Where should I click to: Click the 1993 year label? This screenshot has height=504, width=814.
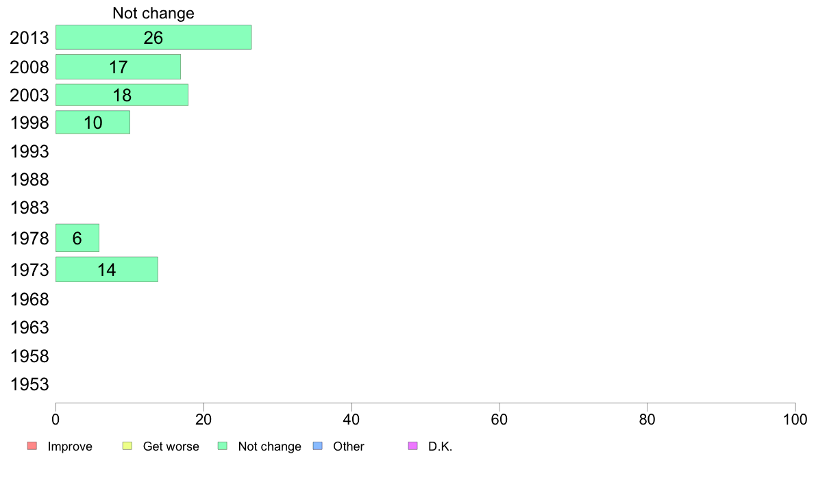(x=29, y=151)
